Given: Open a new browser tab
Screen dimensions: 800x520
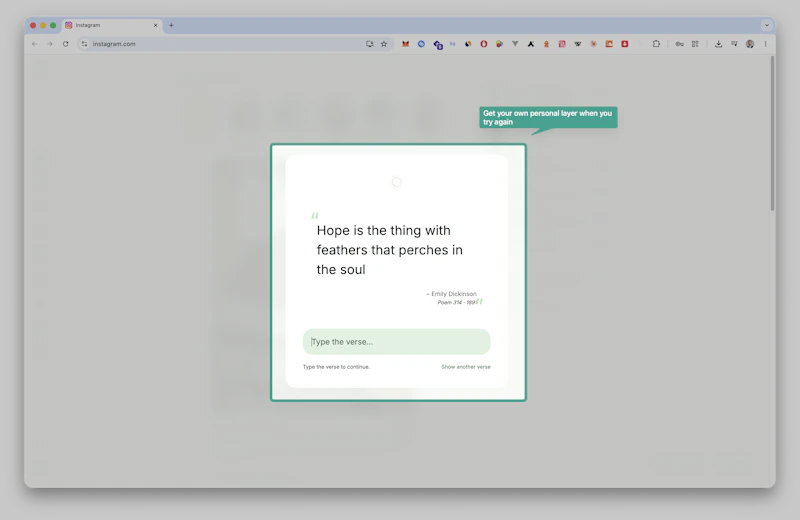Looking at the screenshot, I should coord(171,25).
